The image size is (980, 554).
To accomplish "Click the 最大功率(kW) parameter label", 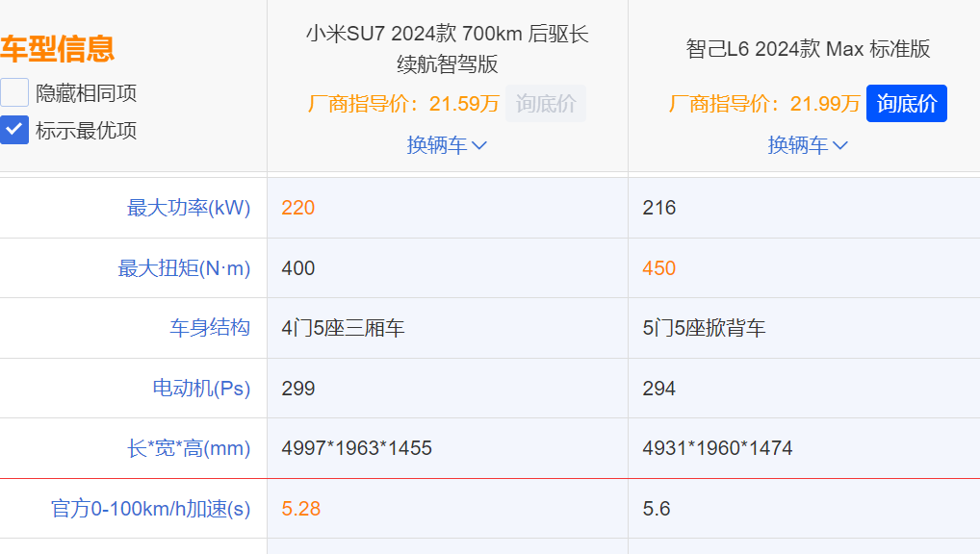I will [189, 208].
